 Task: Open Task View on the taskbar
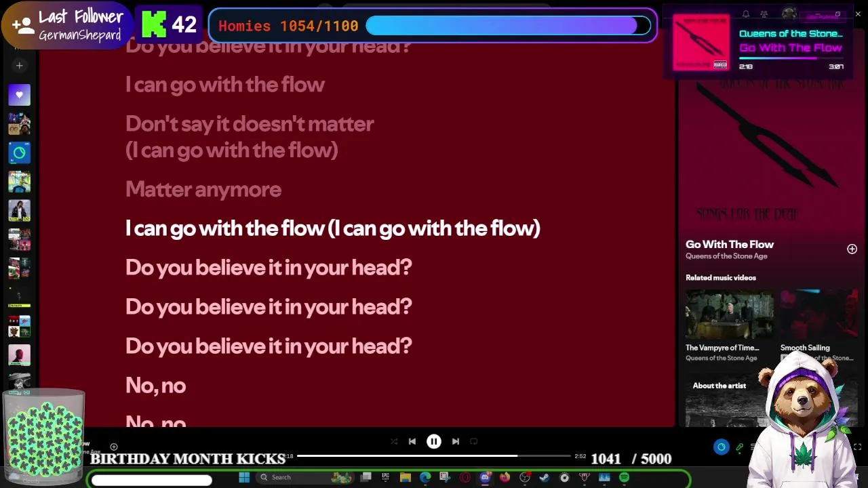[x=366, y=477]
